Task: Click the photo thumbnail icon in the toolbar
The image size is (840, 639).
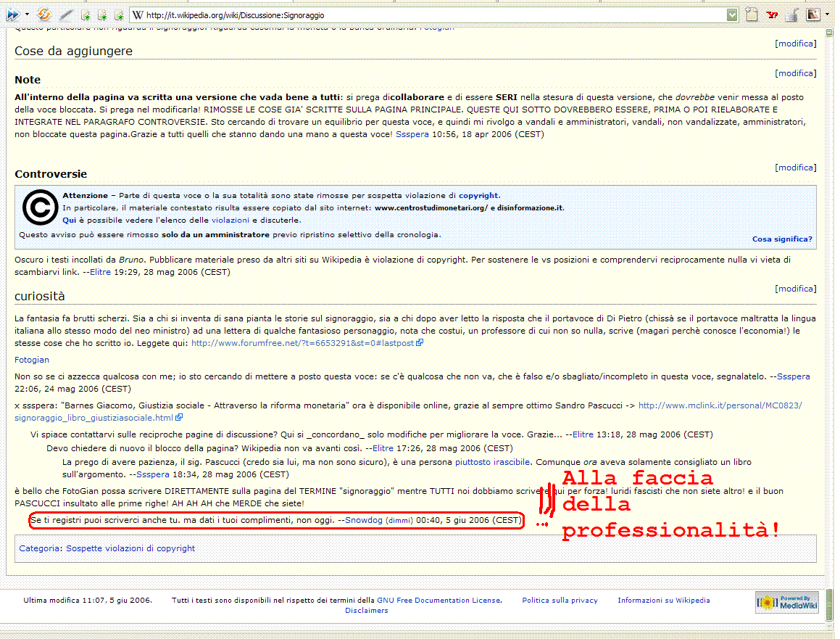Action: click(x=813, y=15)
